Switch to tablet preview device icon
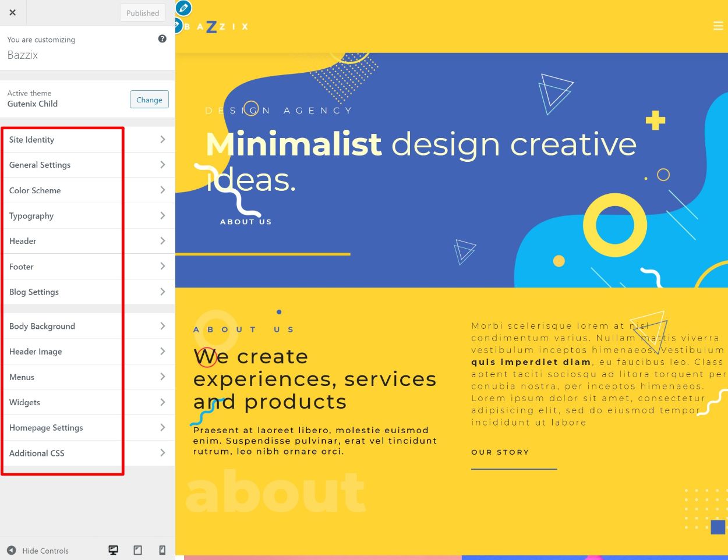 (x=138, y=550)
